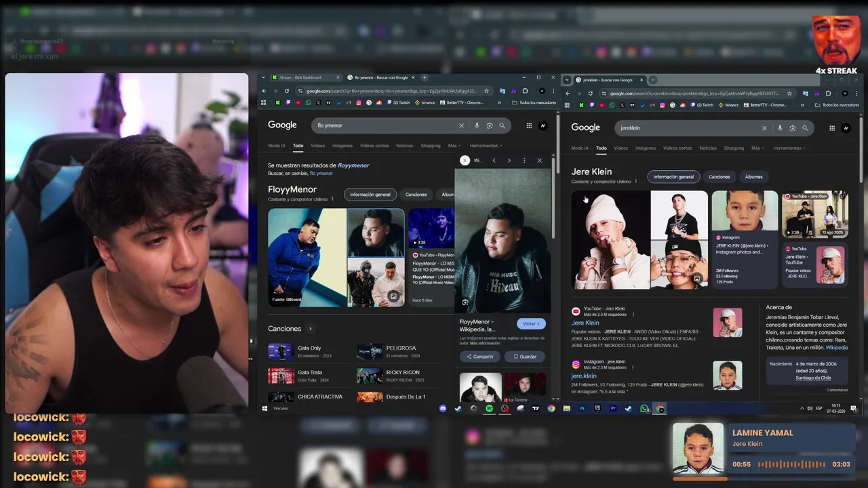The image size is (868, 488).
Task: Close the FloyyMenor image preview panel
Action: coord(539,161)
